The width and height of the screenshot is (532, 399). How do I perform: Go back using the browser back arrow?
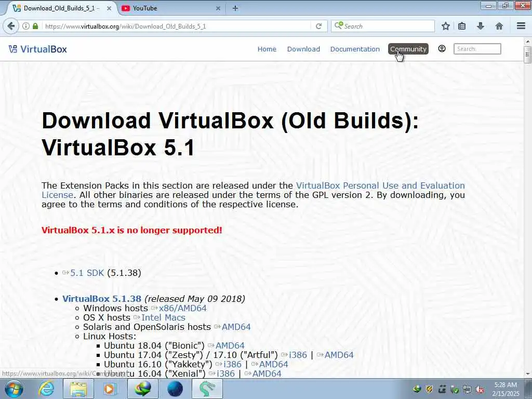tap(11, 26)
